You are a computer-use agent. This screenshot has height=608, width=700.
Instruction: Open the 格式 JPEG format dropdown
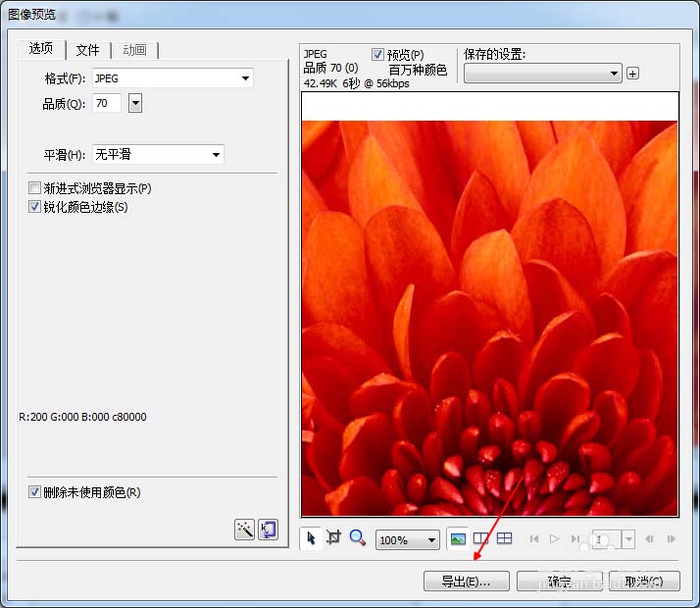point(244,78)
